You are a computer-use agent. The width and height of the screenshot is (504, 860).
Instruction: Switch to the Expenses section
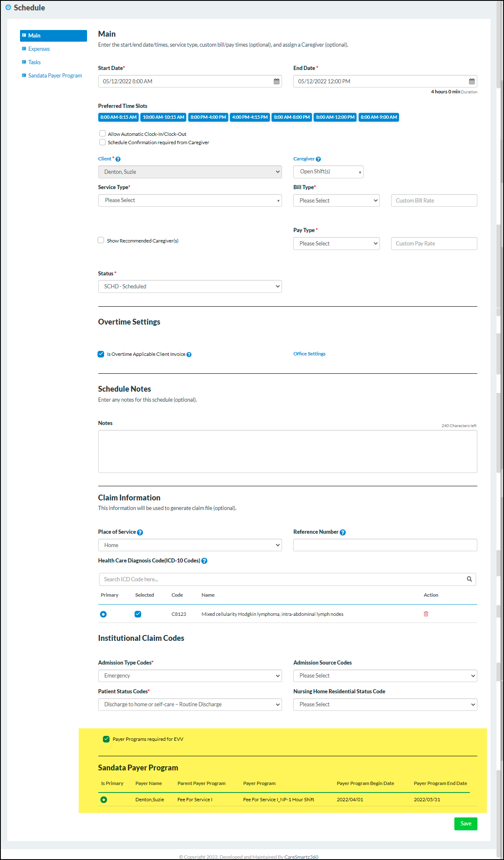tap(39, 49)
